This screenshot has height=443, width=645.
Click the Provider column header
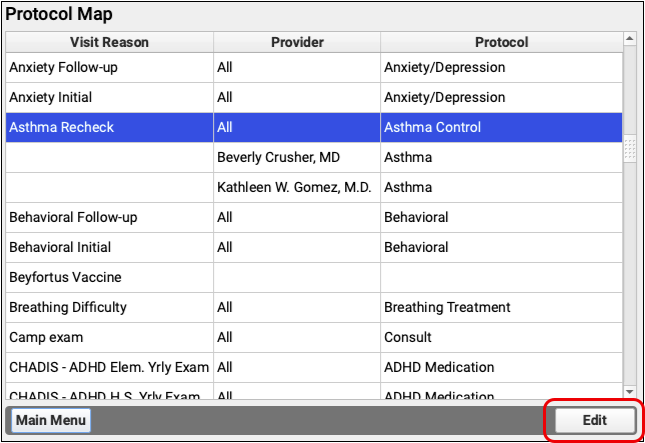point(295,43)
